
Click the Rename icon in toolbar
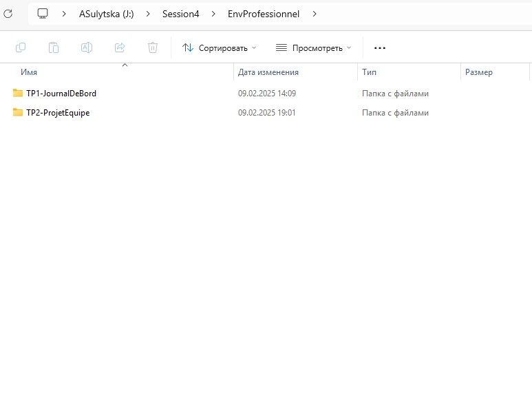click(87, 47)
